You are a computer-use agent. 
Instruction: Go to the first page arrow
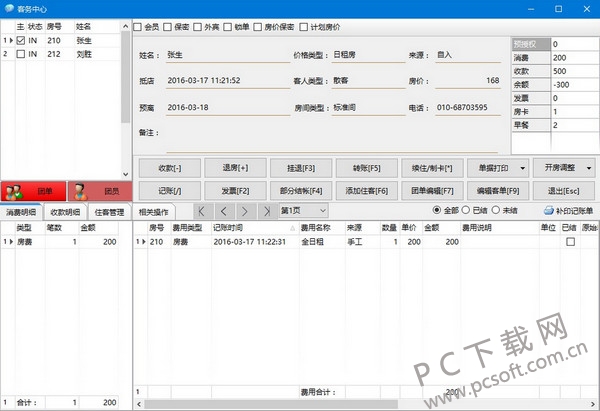[x=202, y=211]
